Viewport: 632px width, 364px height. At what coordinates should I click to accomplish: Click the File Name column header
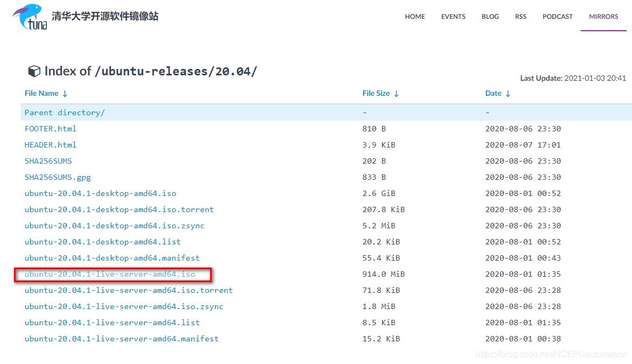point(41,93)
